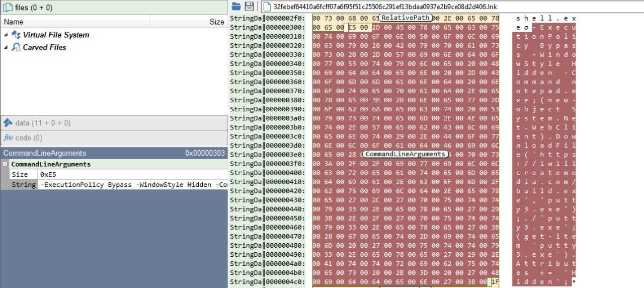This screenshot has width=644, height=288.
Task: Click the 'otepad.e' ASCII text
Action: (545, 91)
